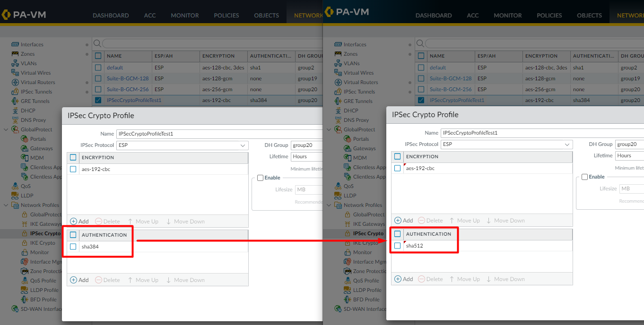644x325 pixels.
Task: Open the IKE Crypto profiles page
Action: pos(43,242)
